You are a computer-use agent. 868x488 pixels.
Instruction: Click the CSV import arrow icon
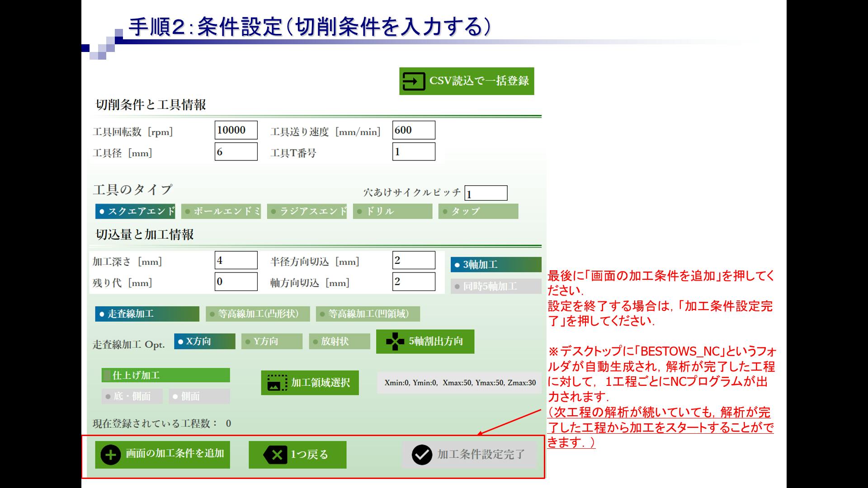[x=414, y=81]
